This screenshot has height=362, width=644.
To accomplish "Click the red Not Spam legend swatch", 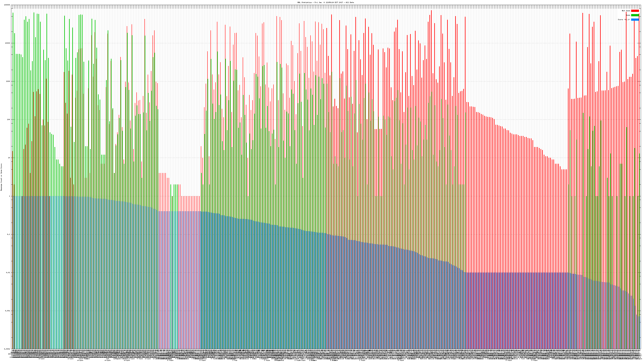I will tap(635, 11).
